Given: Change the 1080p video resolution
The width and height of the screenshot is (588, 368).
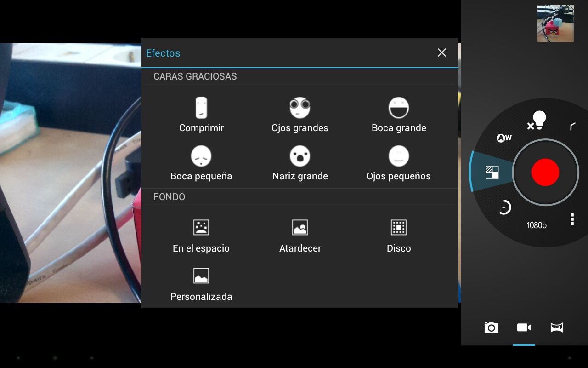Looking at the screenshot, I should (x=537, y=225).
